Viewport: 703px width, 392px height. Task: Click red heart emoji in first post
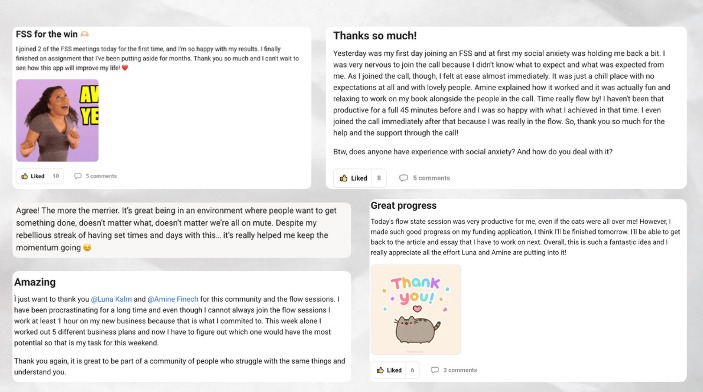[x=125, y=68]
